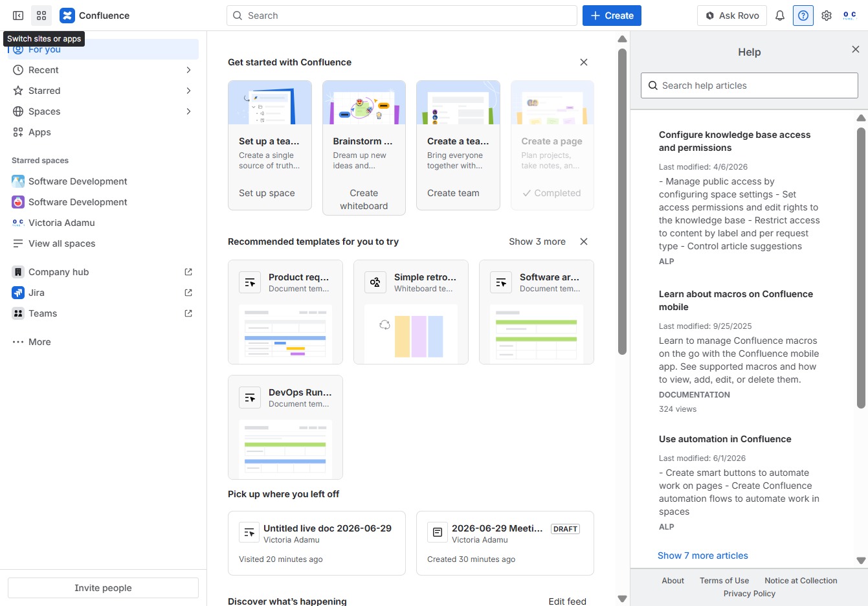The width and height of the screenshot is (868, 606).
Task: Click the clock icon beside Recent
Action: click(x=18, y=70)
